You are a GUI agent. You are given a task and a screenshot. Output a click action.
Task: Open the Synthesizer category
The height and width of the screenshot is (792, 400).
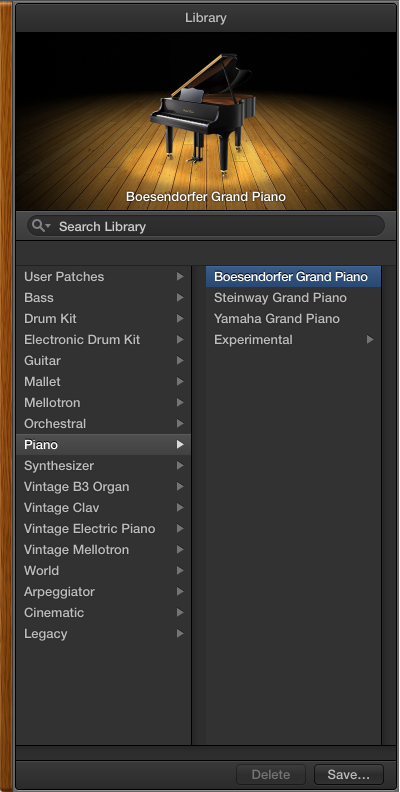pos(103,466)
